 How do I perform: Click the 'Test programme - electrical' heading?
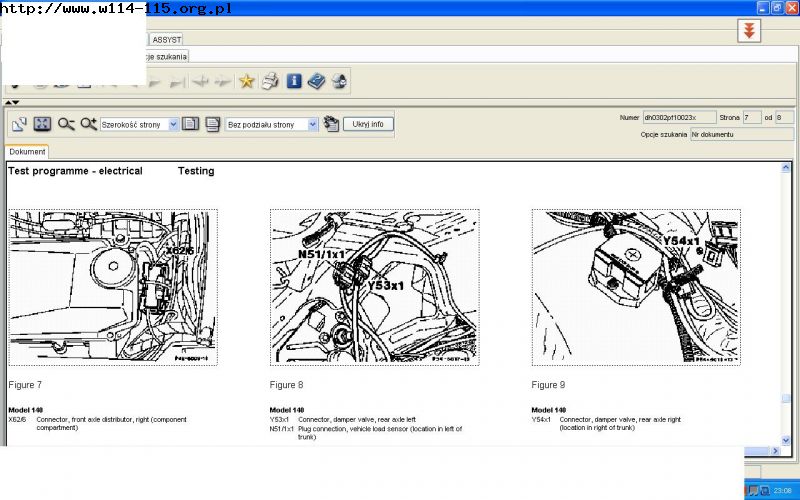pos(76,171)
